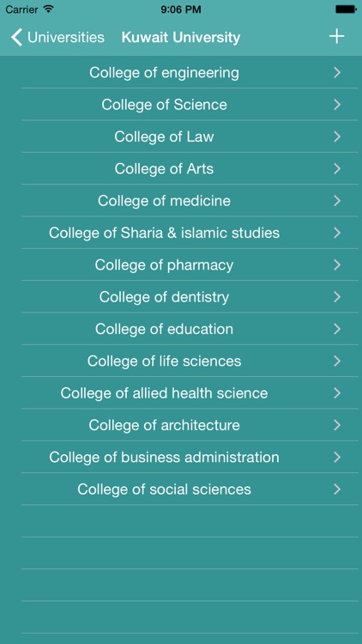Tap the chevron on the College of engineering row
The image size is (362, 644).
[337, 73]
